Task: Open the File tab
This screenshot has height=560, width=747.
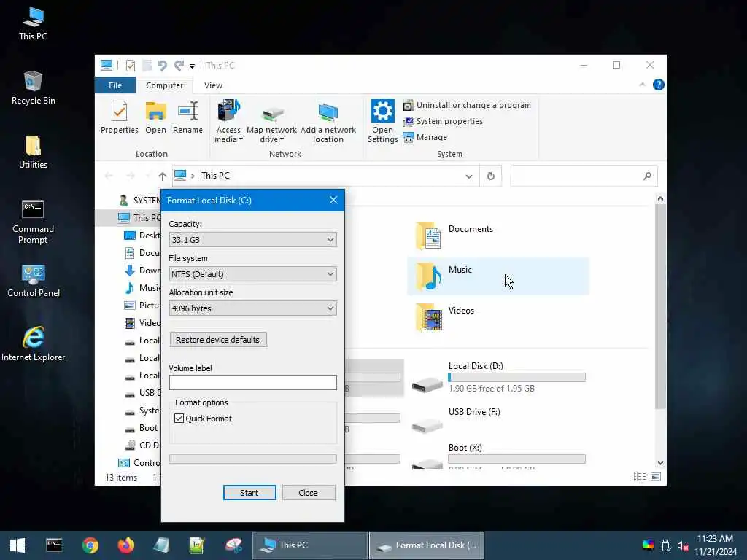Action: (x=115, y=85)
